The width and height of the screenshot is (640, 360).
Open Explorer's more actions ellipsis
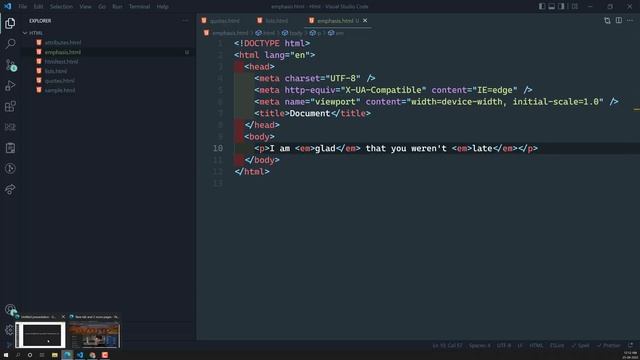click(185, 20)
